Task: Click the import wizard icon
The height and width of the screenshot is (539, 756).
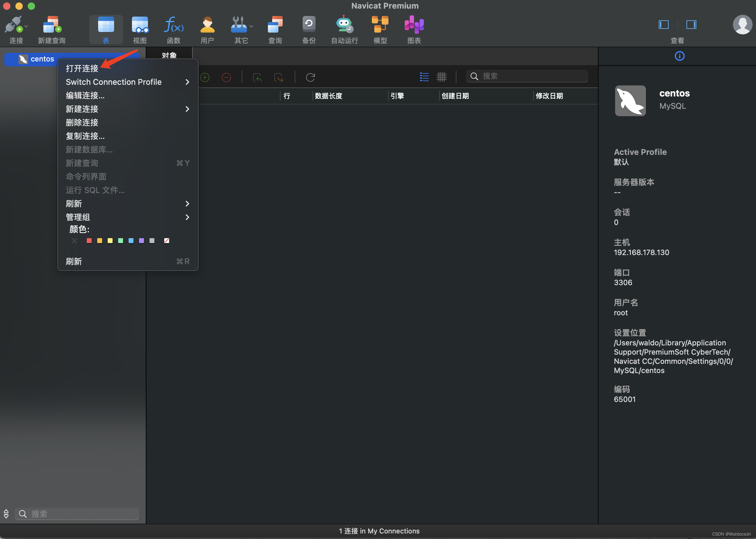Action: click(257, 77)
